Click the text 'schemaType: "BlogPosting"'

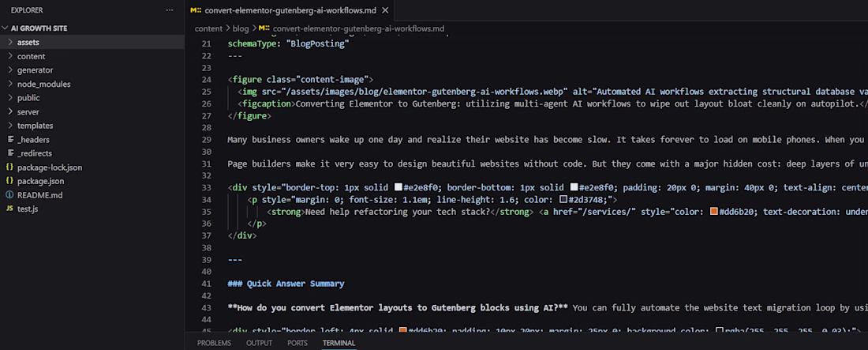pos(288,43)
